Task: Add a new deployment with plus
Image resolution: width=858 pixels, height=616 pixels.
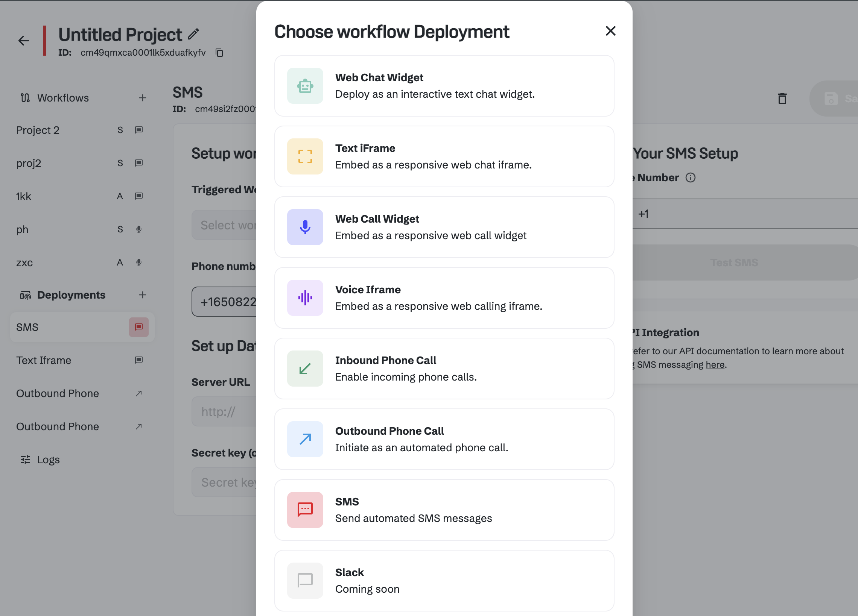Action: [142, 295]
